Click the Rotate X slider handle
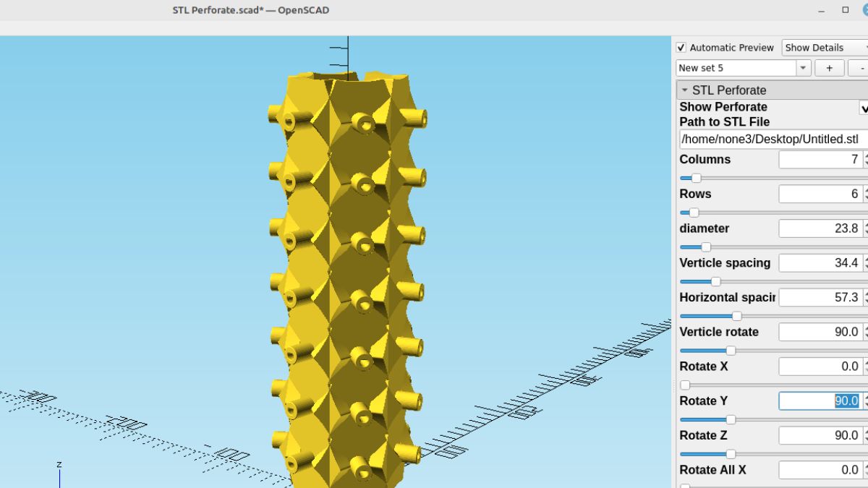This screenshot has height=488, width=868. pyautogui.click(x=685, y=385)
